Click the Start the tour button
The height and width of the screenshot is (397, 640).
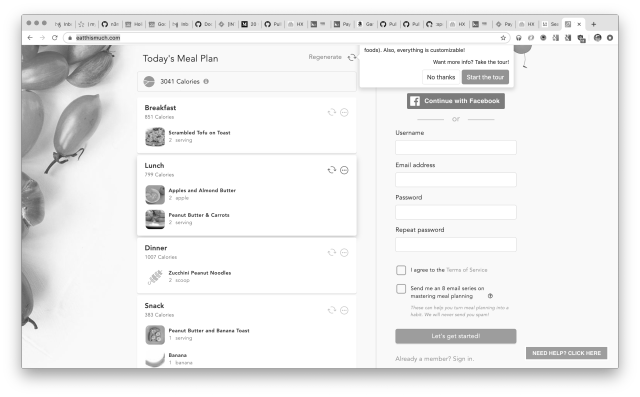pyautogui.click(x=485, y=77)
